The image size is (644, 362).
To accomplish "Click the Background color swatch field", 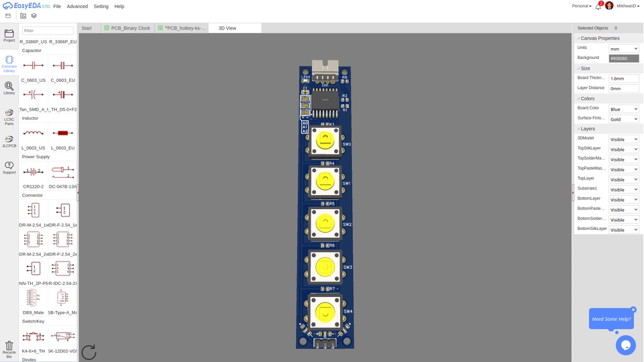I will (623, 58).
